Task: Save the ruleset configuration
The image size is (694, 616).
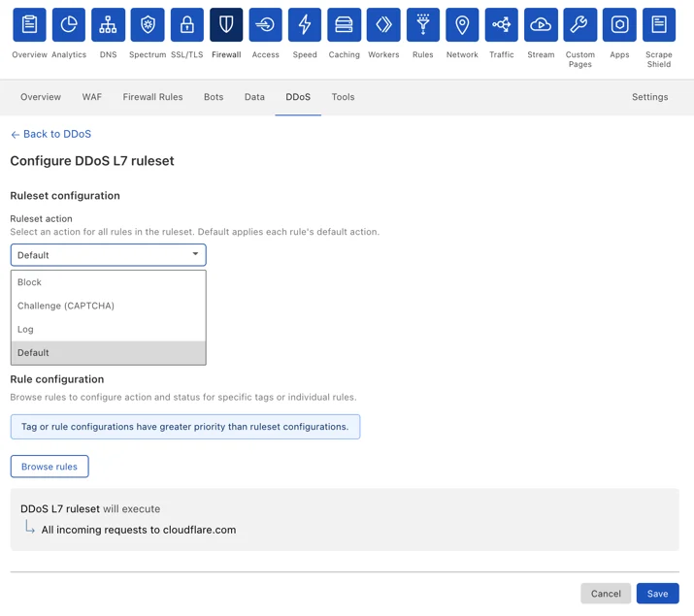Action: 657,594
